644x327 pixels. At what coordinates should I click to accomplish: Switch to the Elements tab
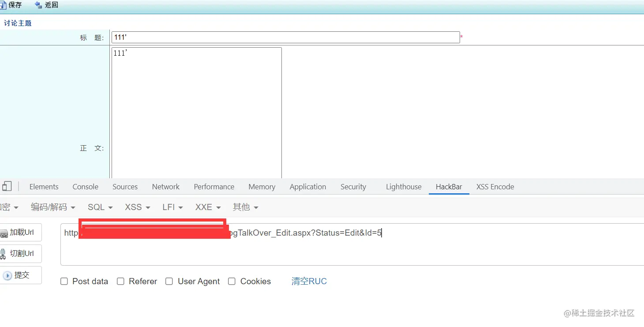coord(44,187)
